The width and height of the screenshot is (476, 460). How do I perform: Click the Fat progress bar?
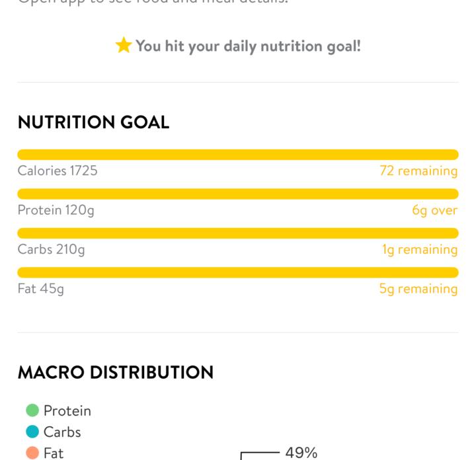(x=238, y=272)
